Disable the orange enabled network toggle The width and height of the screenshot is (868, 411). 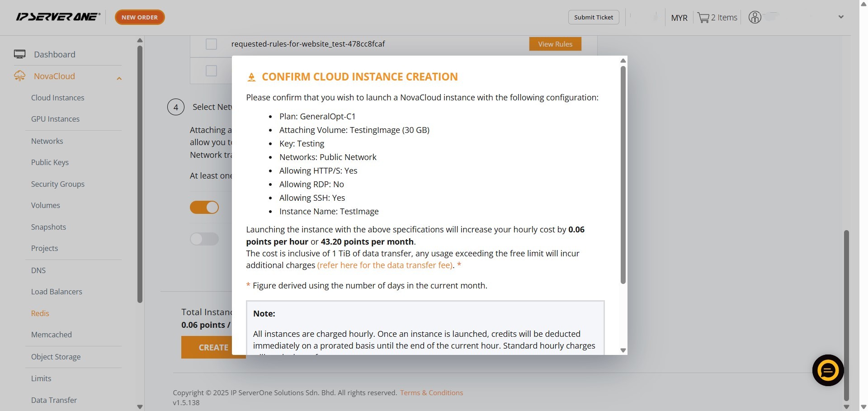(204, 208)
